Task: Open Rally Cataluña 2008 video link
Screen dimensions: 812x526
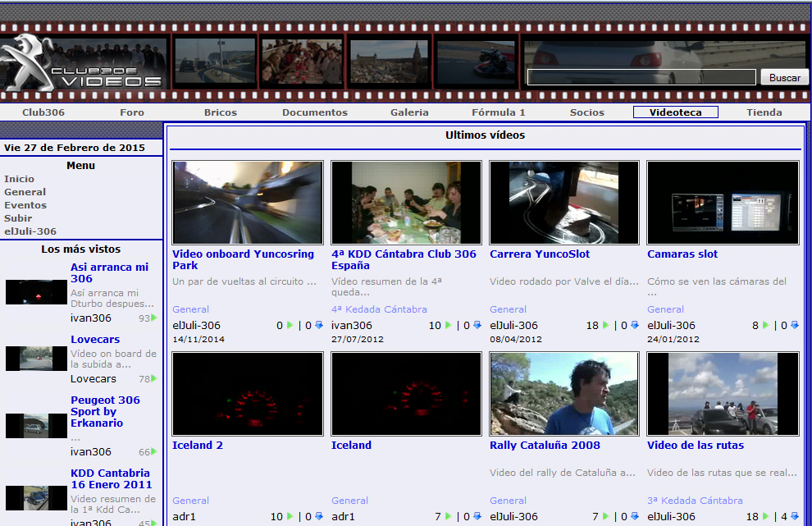Action: coord(545,446)
